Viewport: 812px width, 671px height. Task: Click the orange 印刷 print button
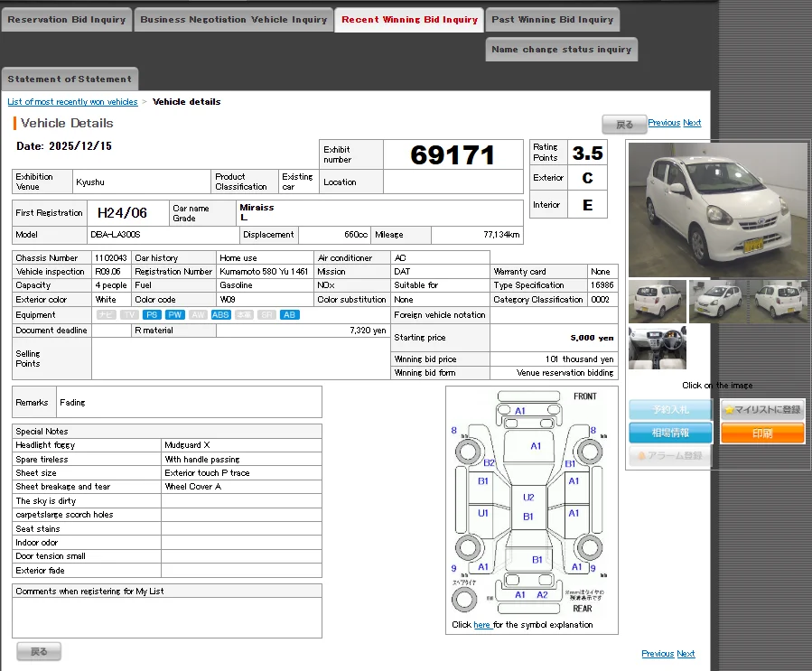pos(762,433)
